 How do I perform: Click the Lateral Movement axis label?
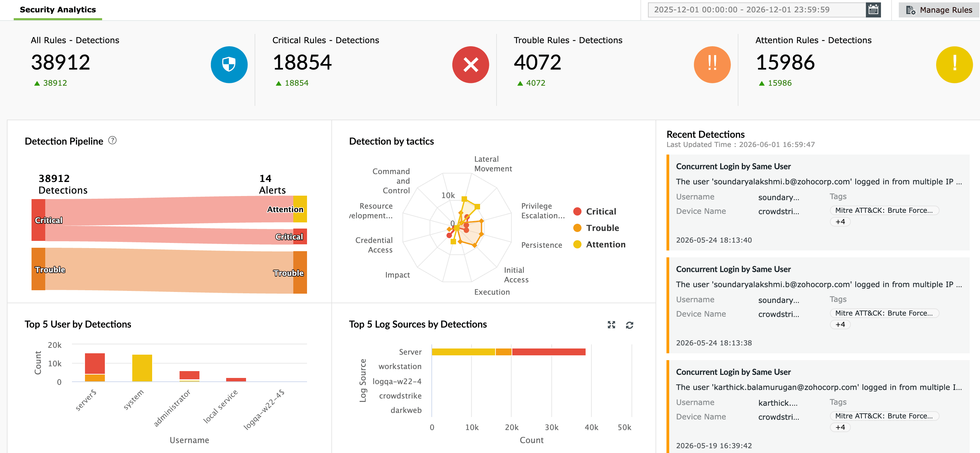493,164
